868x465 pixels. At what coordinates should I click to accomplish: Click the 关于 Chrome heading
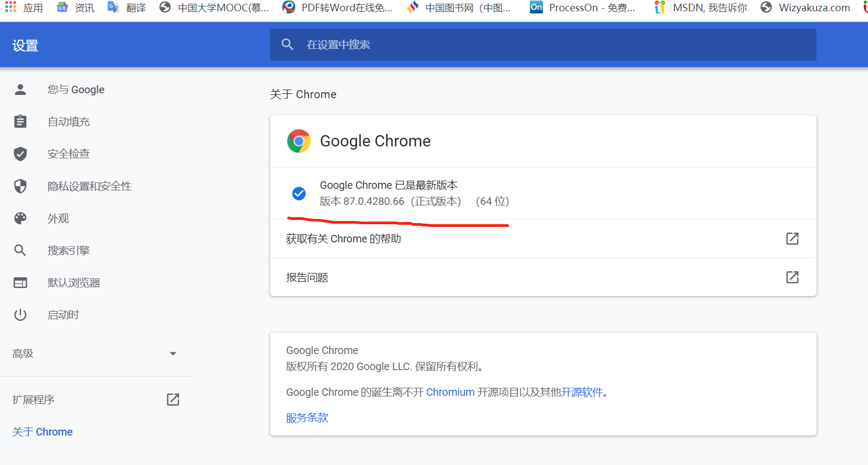pos(303,94)
